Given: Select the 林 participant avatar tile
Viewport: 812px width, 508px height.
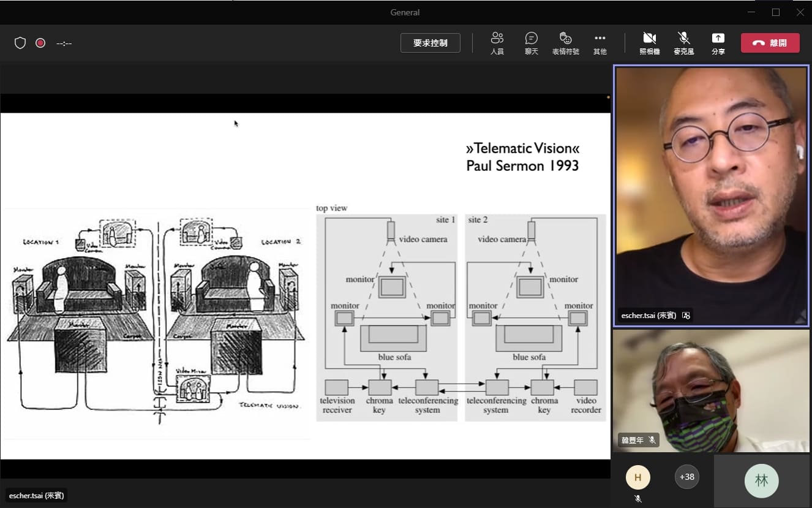Looking at the screenshot, I should click(761, 480).
